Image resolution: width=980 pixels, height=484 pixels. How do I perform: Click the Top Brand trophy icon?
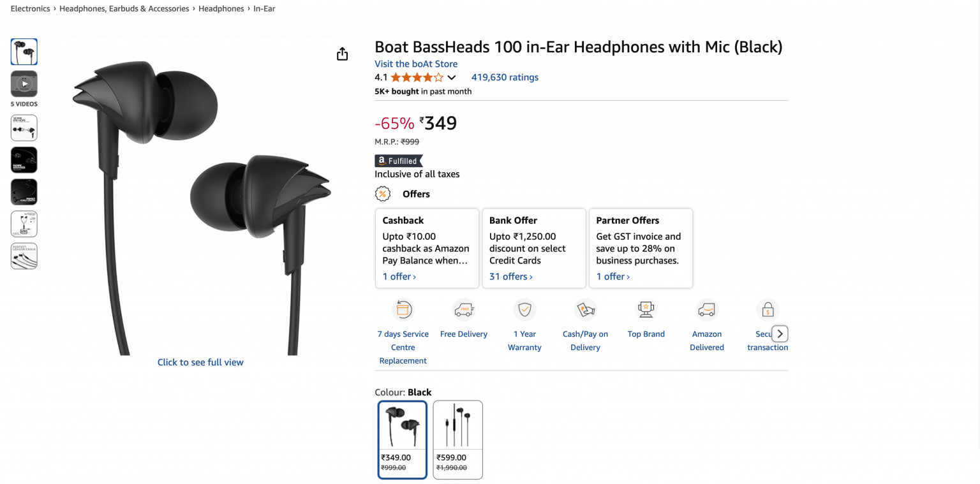tap(646, 310)
